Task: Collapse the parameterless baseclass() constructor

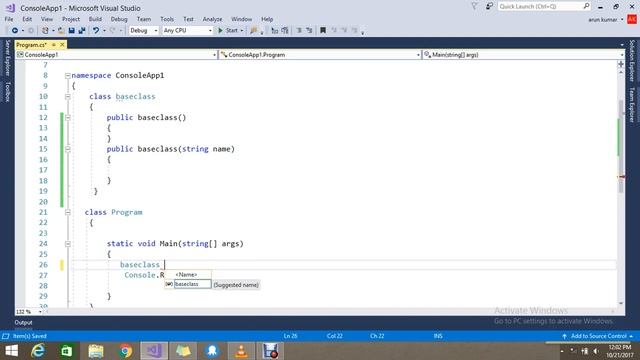Action: (x=68, y=118)
